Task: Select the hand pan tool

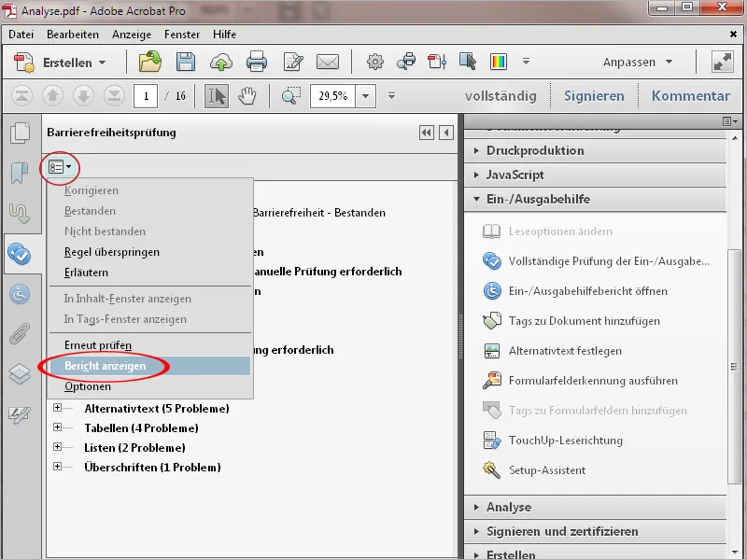Action: pos(247,96)
